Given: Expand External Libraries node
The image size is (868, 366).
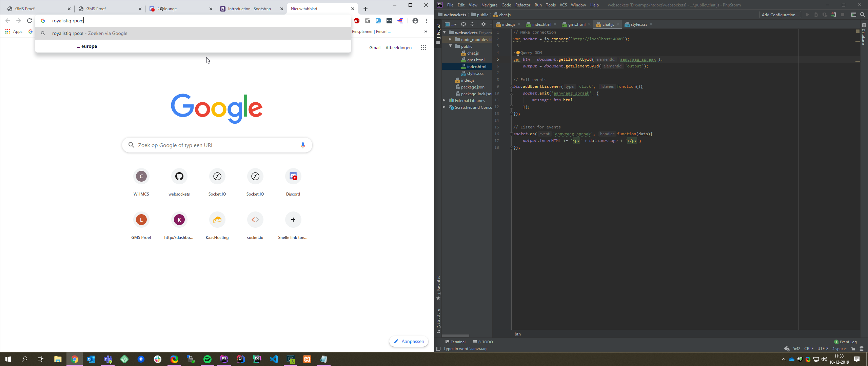Looking at the screenshot, I should pyautogui.click(x=444, y=100).
